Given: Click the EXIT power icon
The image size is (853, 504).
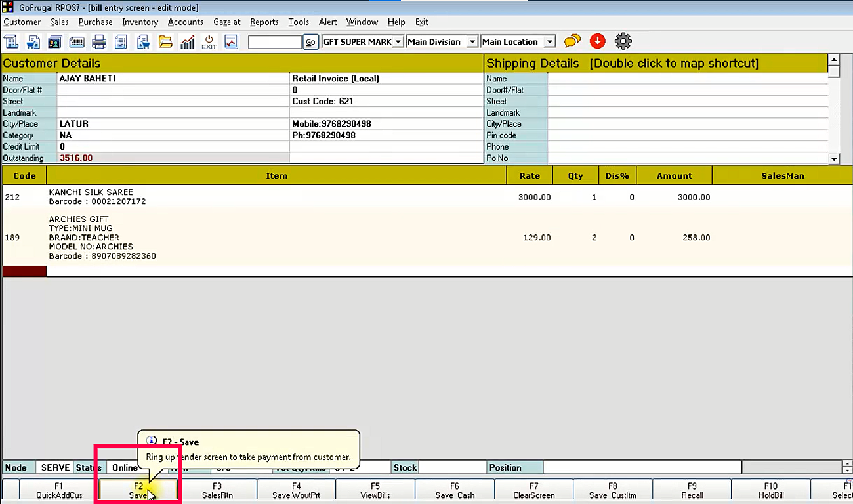Looking at the screenshot, I should (209, 42).
